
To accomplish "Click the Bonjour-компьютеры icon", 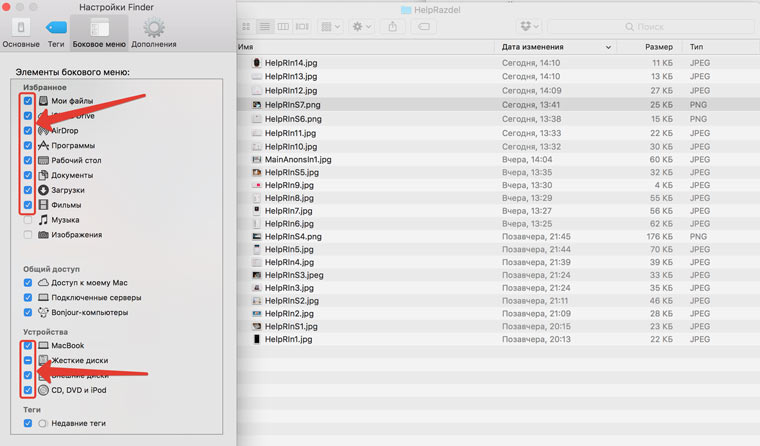I will [x=43, y=312].
